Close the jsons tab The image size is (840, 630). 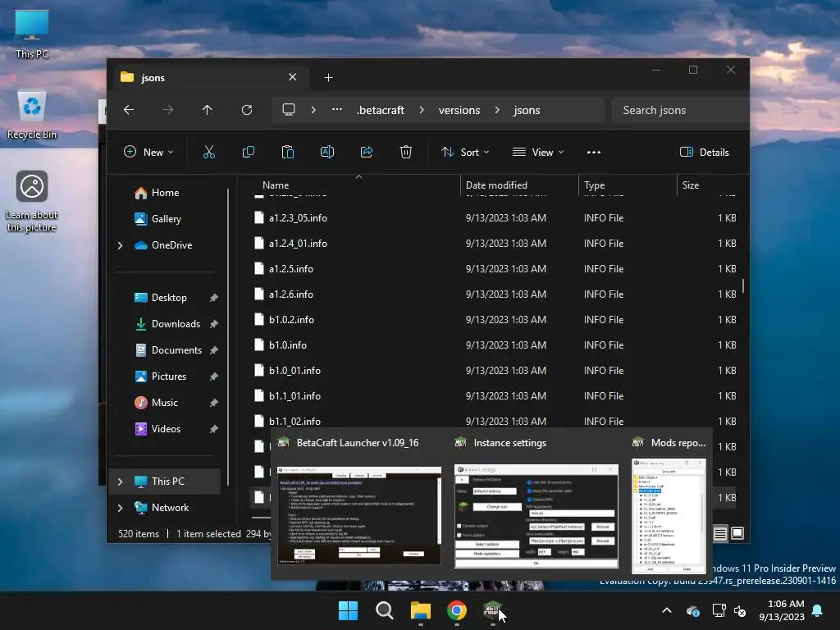[293, 77]
